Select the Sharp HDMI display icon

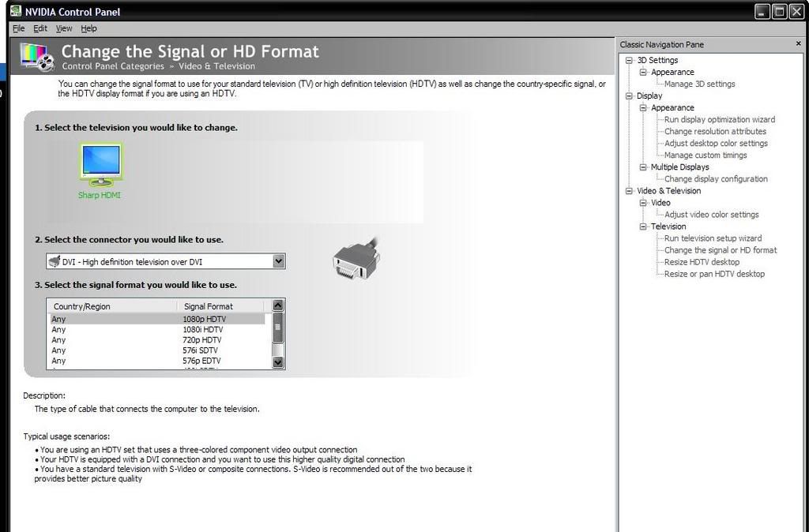[100, 170]
